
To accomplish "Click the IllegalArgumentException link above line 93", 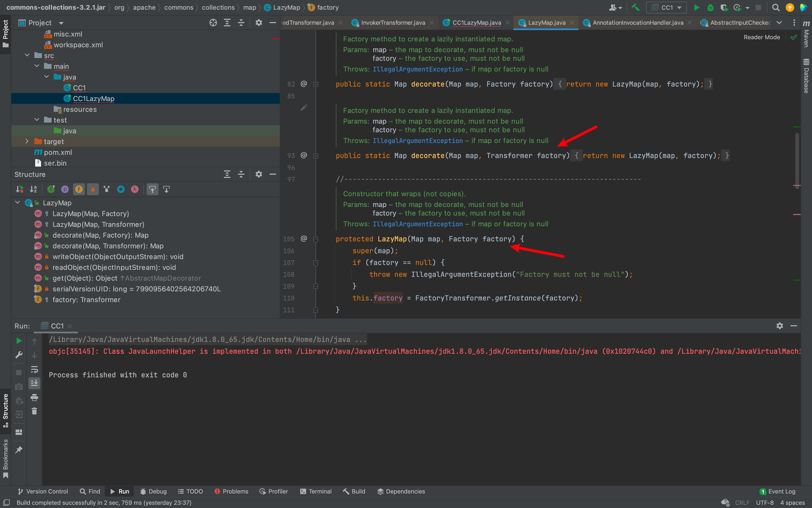I will point(417,140).
